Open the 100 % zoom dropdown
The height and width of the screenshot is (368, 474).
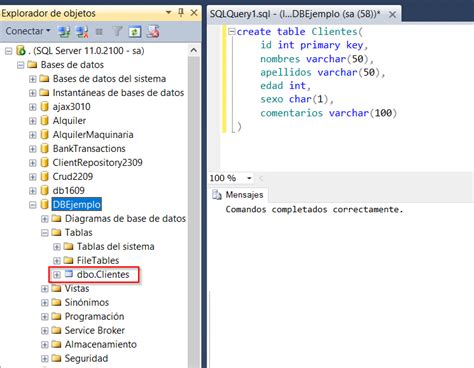click(x=249, y=178)
